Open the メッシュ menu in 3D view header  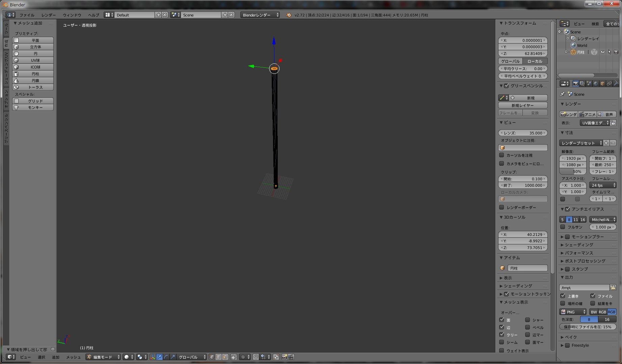(73, 357)
